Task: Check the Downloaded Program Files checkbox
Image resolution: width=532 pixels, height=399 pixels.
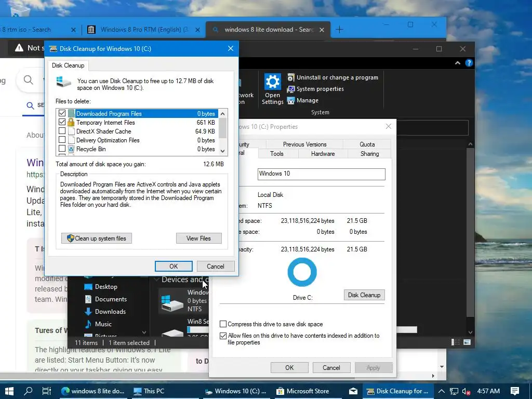Action: pos(62,113)
